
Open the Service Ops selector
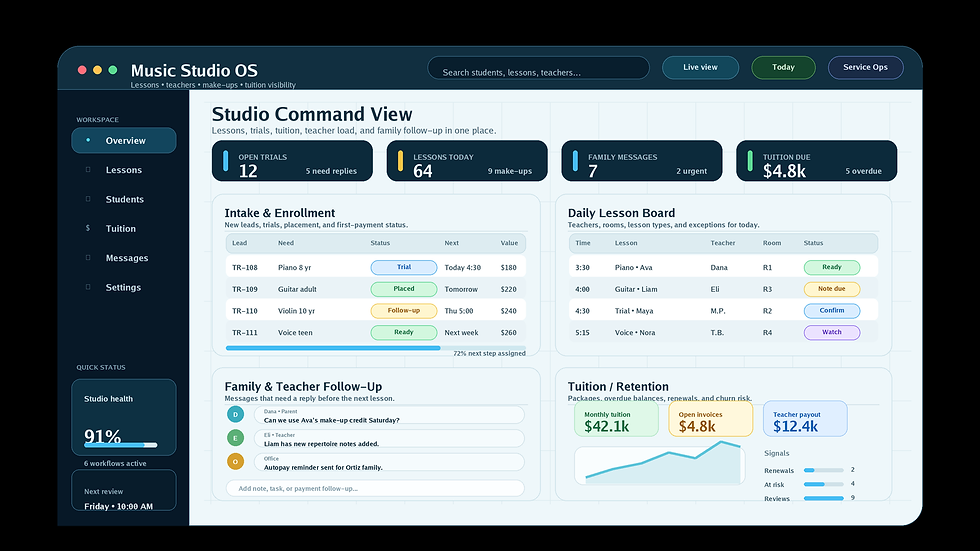(865, 67)
